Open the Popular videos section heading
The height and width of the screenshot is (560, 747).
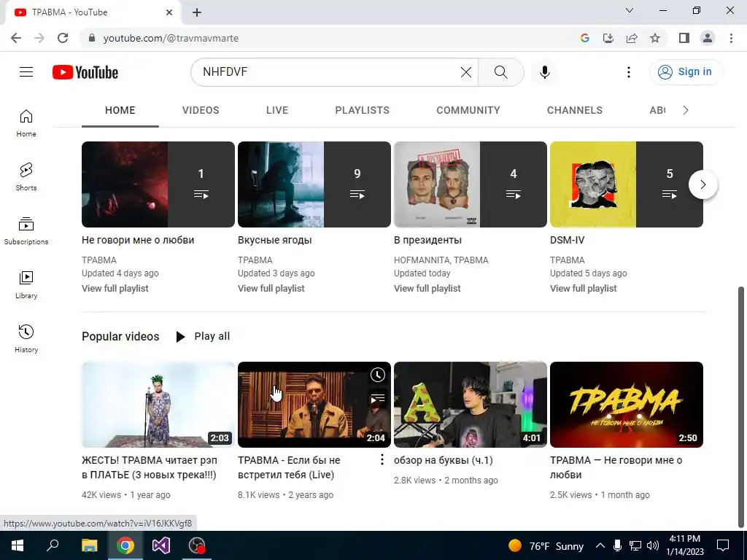click(x=120, y=337)
